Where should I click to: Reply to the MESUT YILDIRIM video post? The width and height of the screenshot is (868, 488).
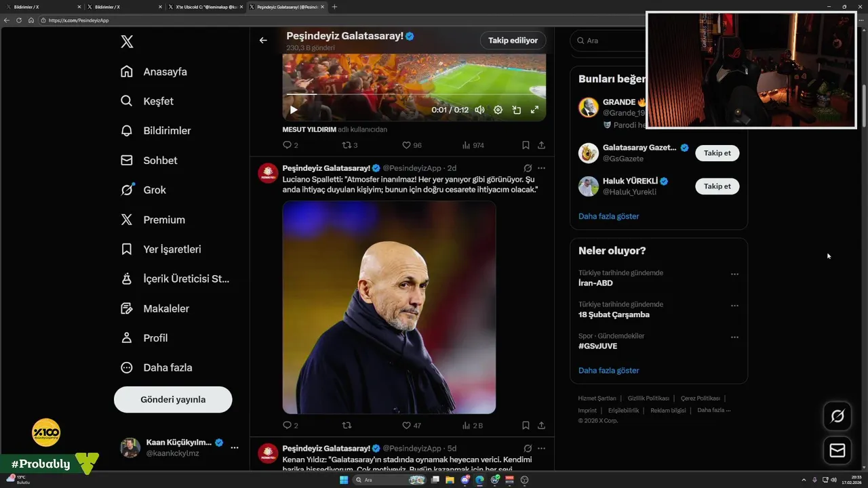[290, 145]
